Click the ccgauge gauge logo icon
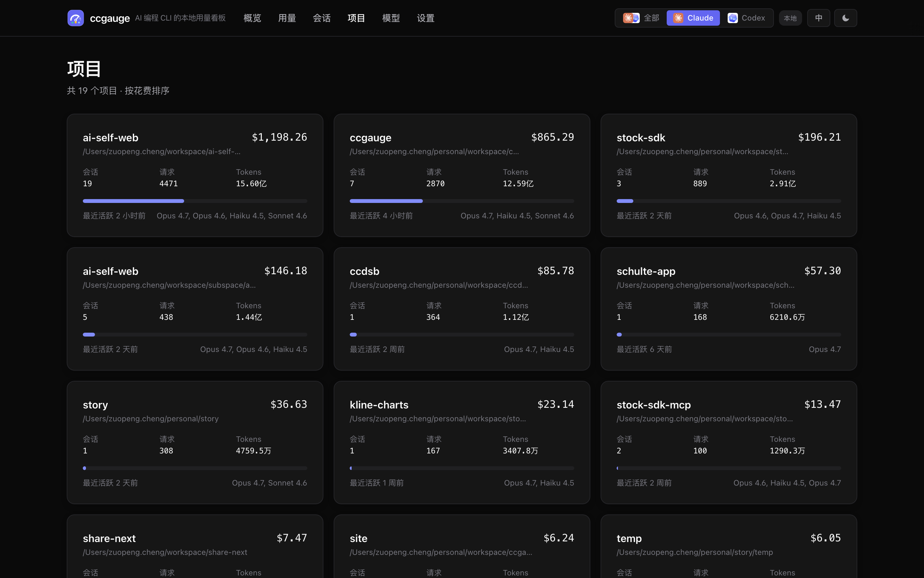 pos(76,18)
